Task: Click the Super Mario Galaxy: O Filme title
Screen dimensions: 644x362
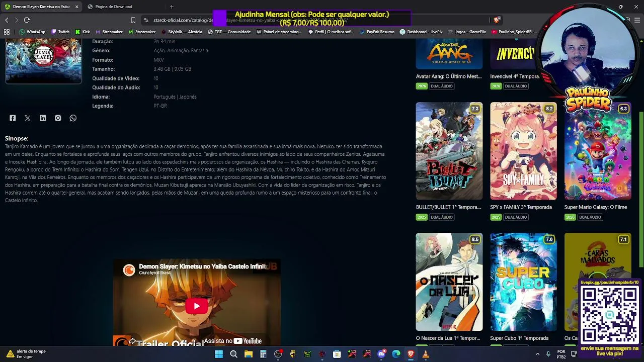Action: [x=596, y=207]
